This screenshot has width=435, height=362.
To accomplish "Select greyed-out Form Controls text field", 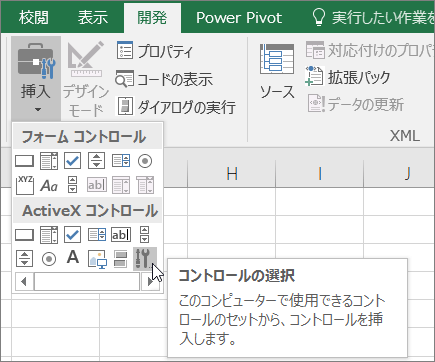I will click(x=97, y=185).
